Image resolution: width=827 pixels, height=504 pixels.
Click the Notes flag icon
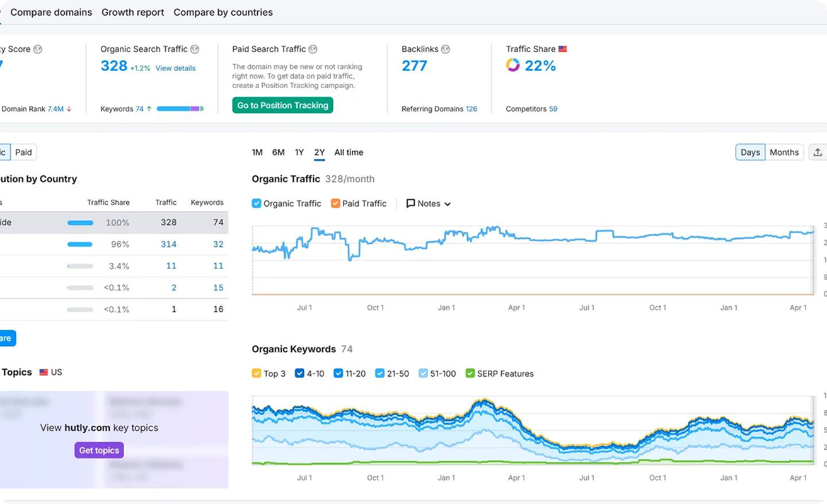(410, 203)
